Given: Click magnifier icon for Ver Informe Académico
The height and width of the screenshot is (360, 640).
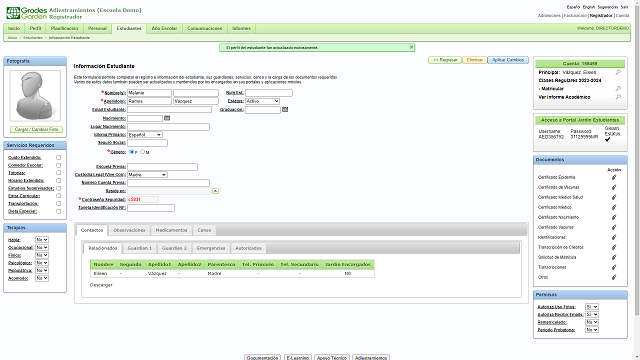Looking at the screenshot, I should pyautogui.click(x=618, y=97).
